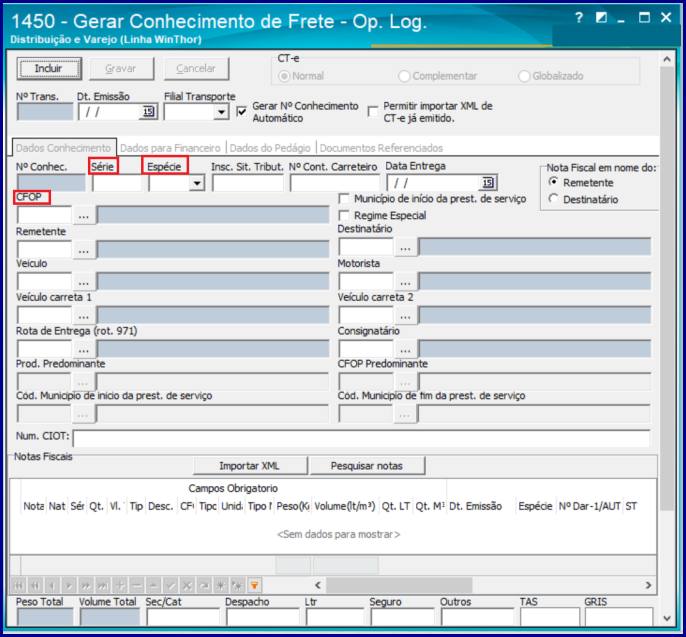Expand the Espécie dropdown
This screenshot has height=637, width=686.
(197, 183)
